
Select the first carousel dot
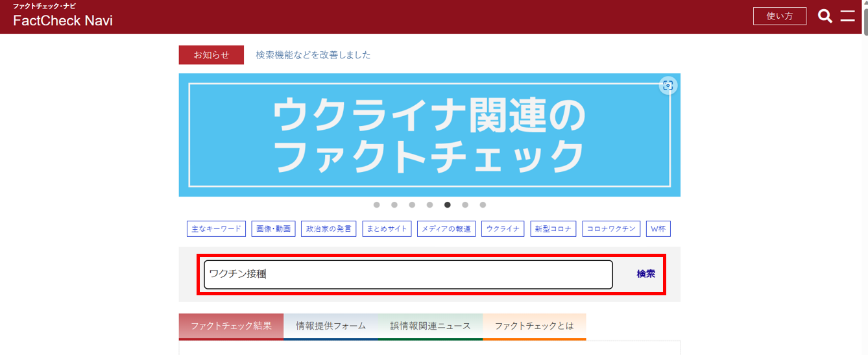tap(377, 205)
